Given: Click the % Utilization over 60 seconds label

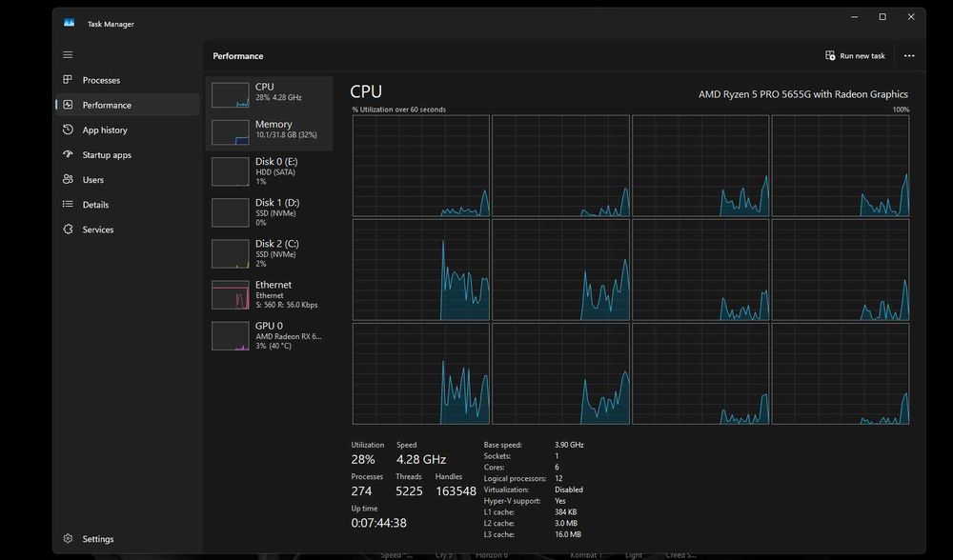Looking at the screenshot, I should pos(398,110).
